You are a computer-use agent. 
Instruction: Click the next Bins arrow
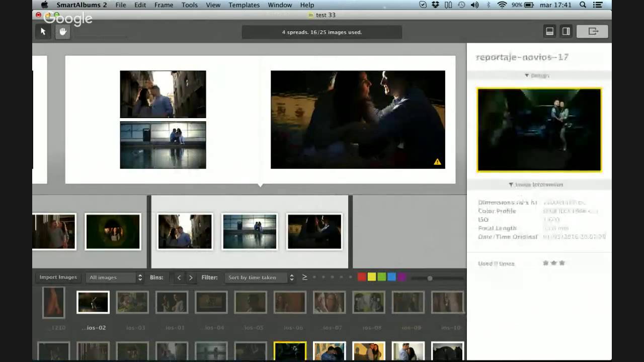[x=191, y=277]
